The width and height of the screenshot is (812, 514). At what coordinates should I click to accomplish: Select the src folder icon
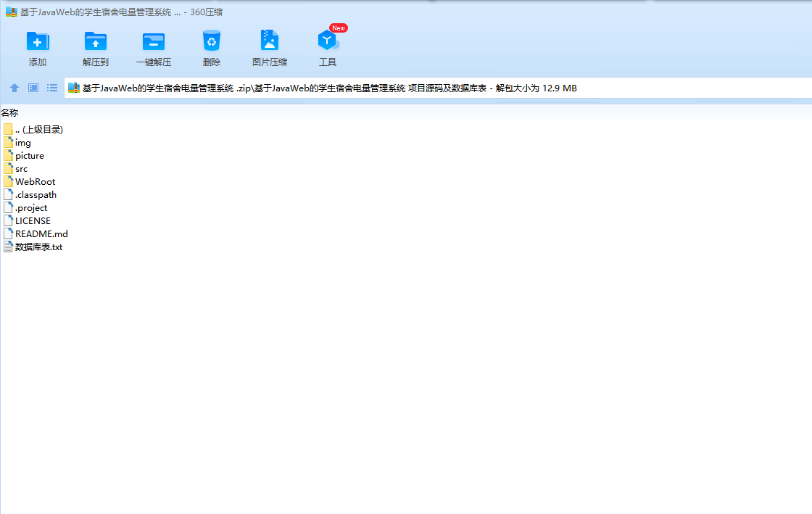[8, 168]
